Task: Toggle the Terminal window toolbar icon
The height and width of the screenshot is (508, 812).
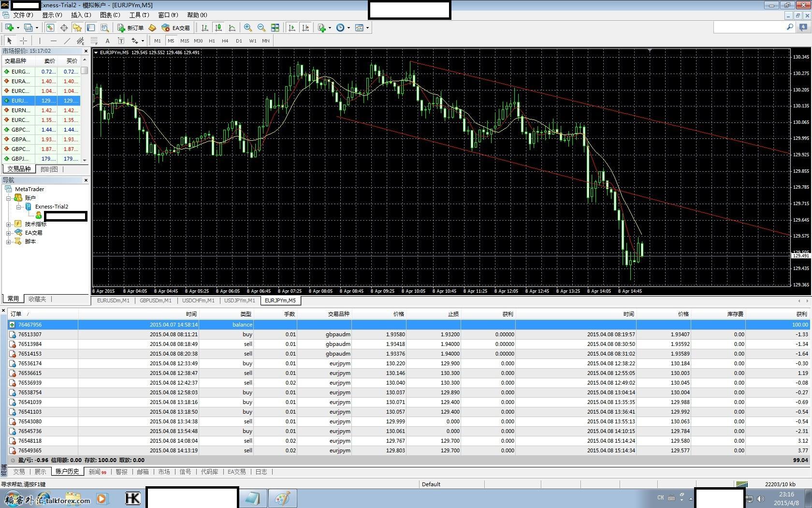Action: [91, 28]
